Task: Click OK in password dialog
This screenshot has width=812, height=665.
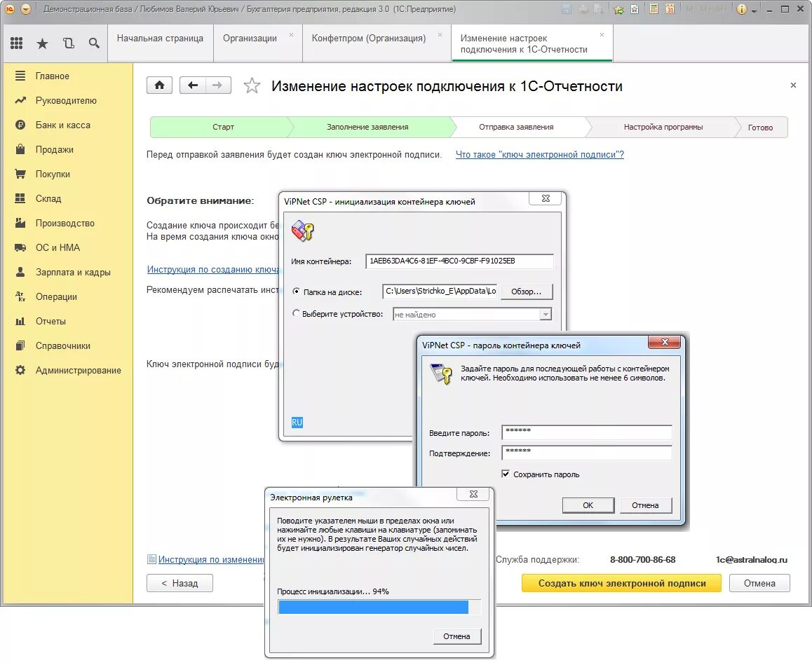Action: pyautogui.click(x=588, y=505)
